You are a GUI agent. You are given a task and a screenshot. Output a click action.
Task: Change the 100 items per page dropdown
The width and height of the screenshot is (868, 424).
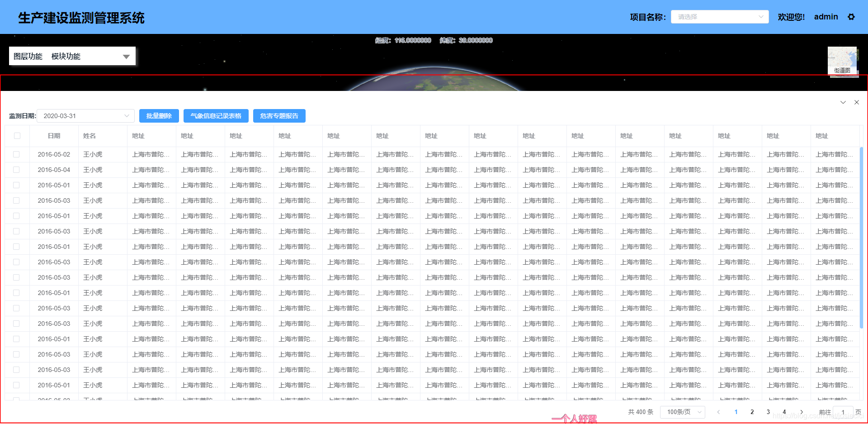683,412
